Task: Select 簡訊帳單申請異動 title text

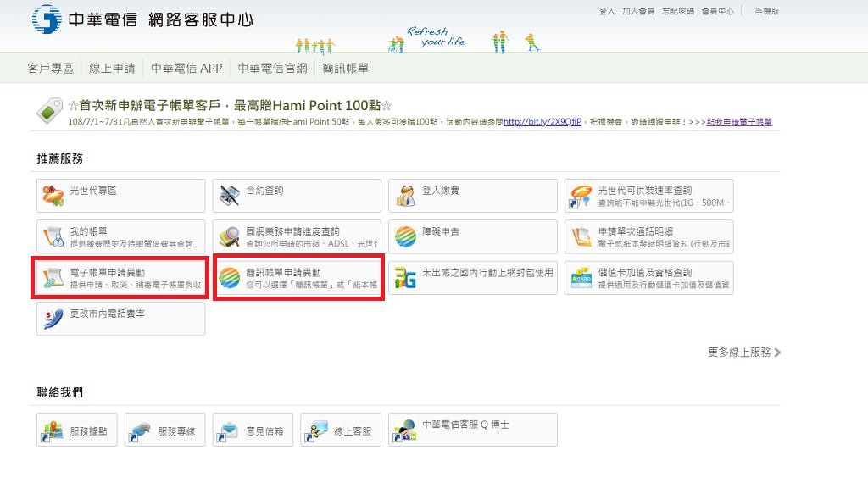Action: tap(283, 272)
